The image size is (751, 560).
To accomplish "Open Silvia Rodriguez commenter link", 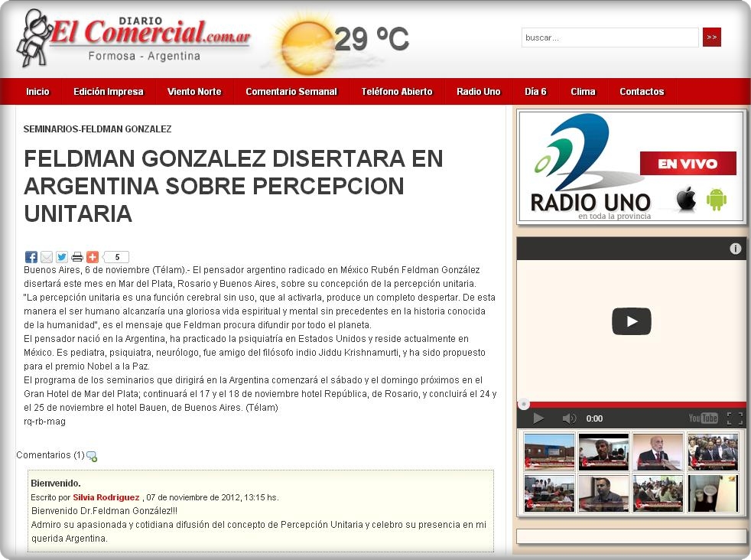I will pyautogui.click(x=106, y=497).
